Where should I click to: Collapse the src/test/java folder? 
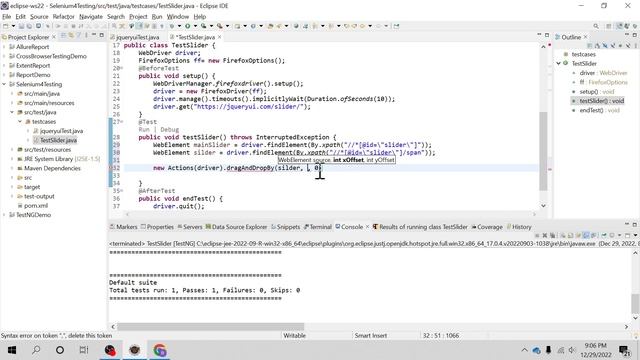click(12, 112)
